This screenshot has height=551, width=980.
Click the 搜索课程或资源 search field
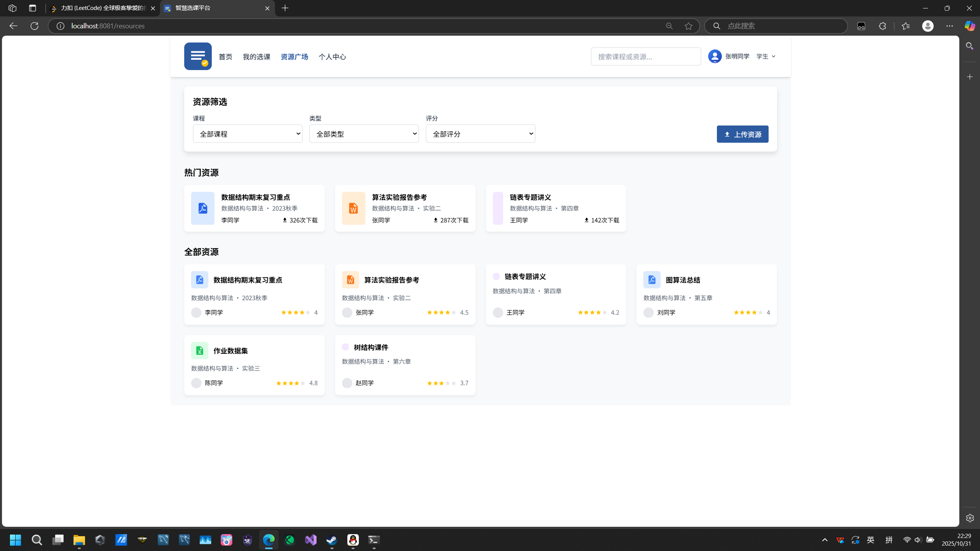(645, 57)
